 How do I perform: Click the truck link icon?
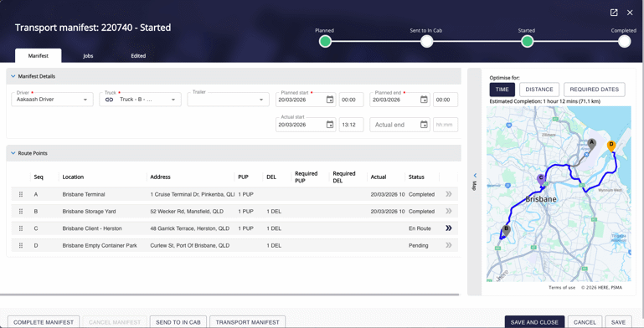109,100
